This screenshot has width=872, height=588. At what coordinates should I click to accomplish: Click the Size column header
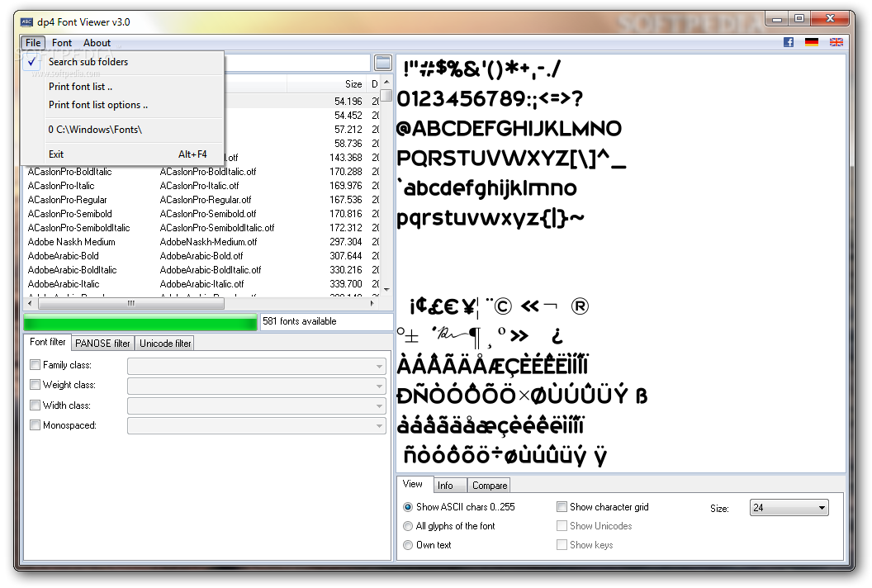pos(326,84)
